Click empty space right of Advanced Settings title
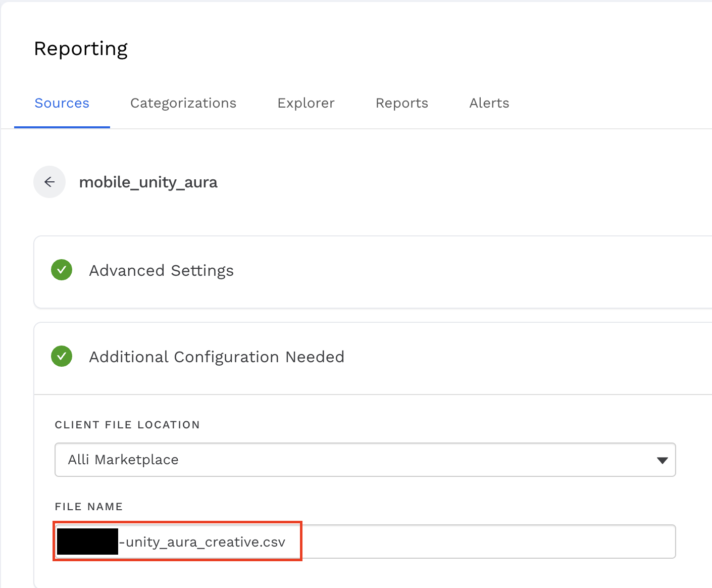Viewport: 712px width, 588px height. coord(454,271)
